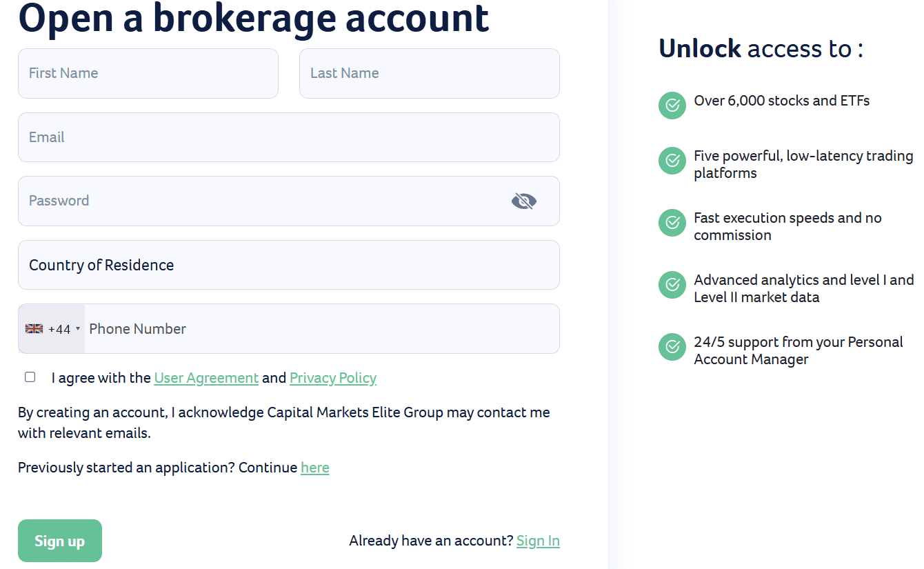
Task: Open the User Agreement link
Action: [x=206, y=378]
